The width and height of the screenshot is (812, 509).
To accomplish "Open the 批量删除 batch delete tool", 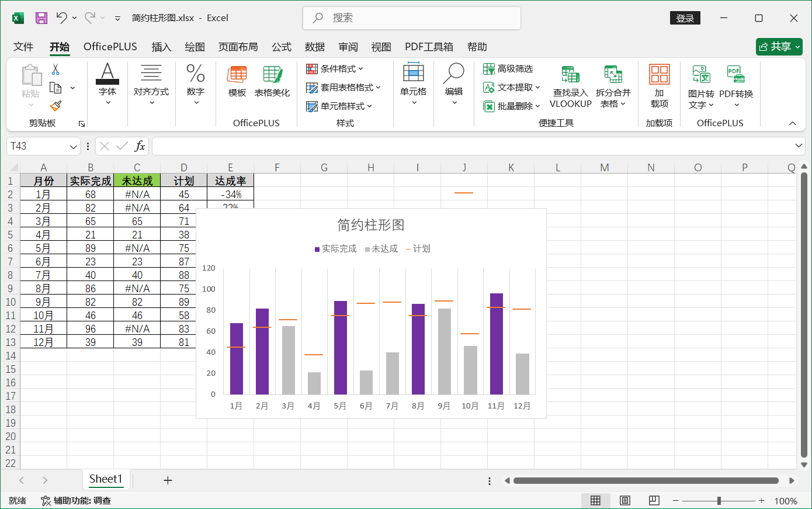I will coord(508,106).
